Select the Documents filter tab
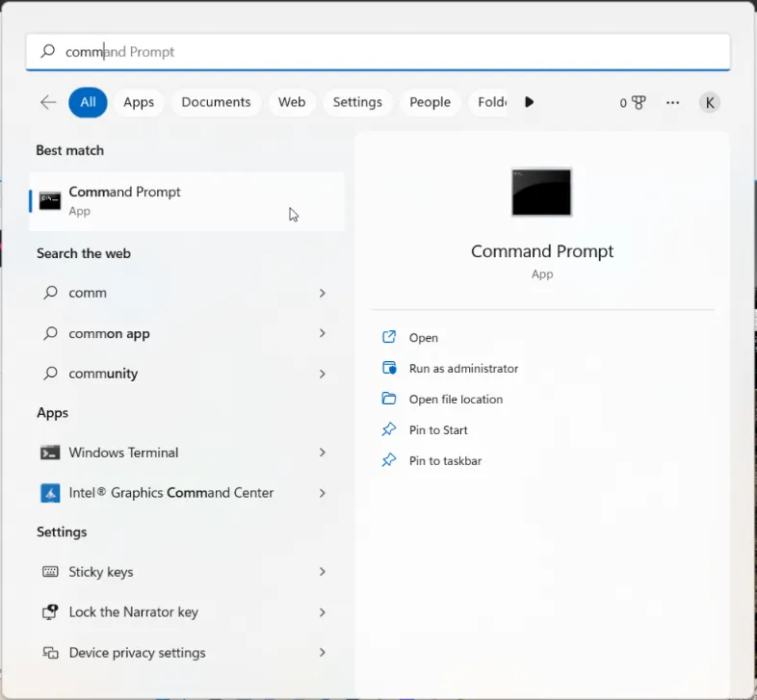 216,102
